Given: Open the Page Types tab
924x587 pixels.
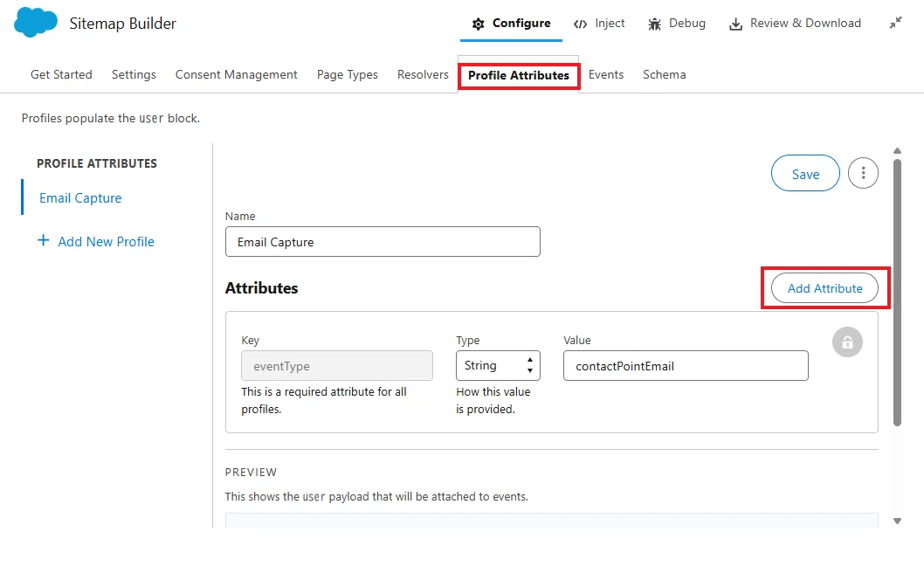Looking at the screenshot, I should tap(347, 75).
